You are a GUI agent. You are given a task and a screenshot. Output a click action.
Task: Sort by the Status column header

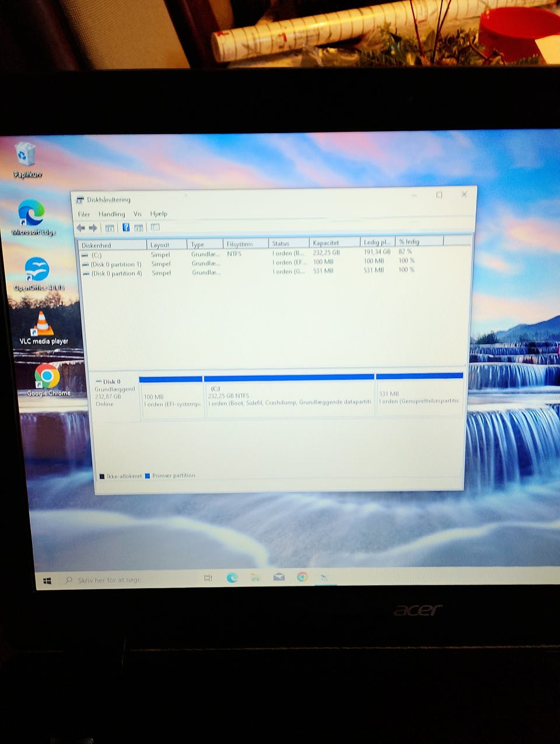(x=289, y=243)
